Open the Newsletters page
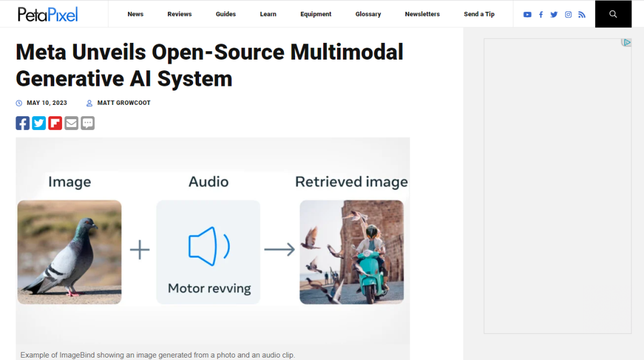 click(422, 14)
